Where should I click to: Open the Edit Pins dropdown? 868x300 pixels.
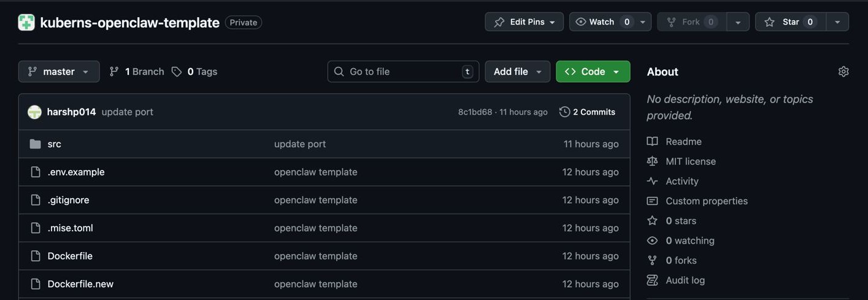click(x=524, y=22)
